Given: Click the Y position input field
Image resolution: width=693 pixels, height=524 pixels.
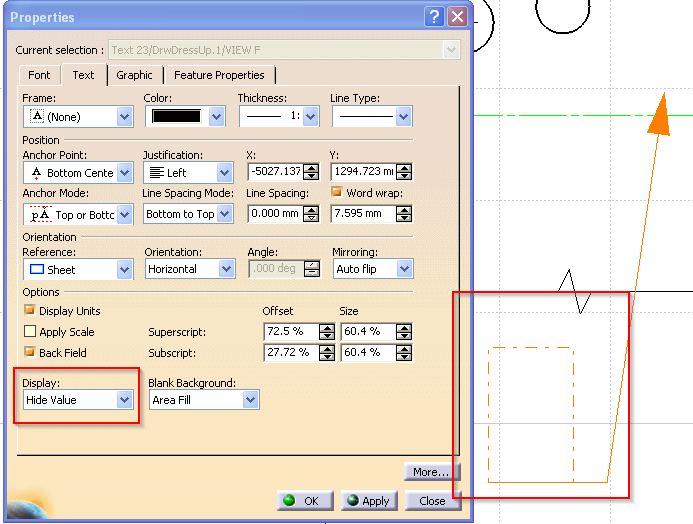Looking at the screenshot, I should pyautogui.click(x=363, y=171).
